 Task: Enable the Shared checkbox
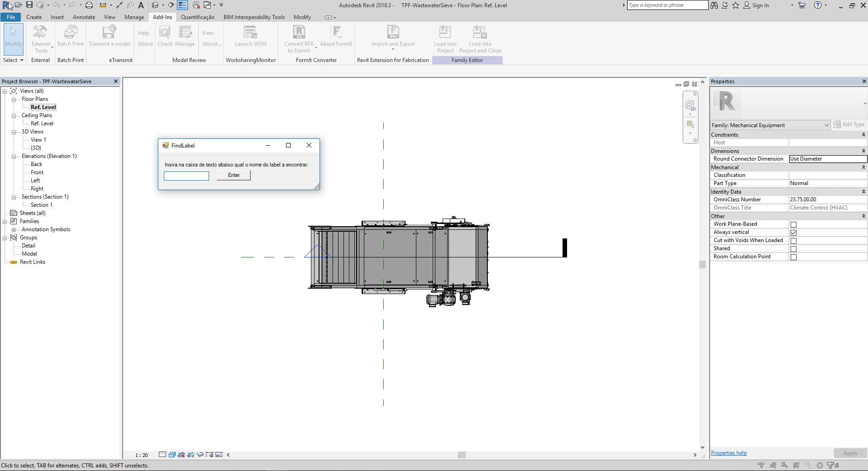pyautogui.click(x=793, y=249)
